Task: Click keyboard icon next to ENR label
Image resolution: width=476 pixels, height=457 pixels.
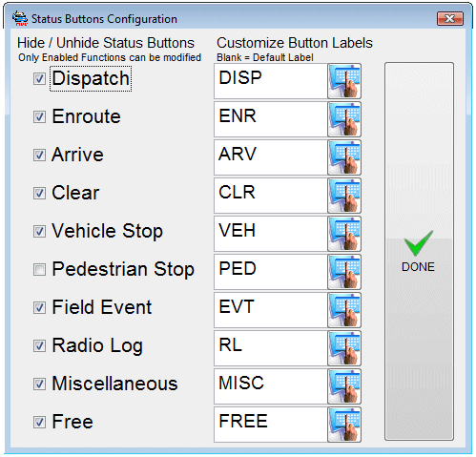Action: click(344, 119)
